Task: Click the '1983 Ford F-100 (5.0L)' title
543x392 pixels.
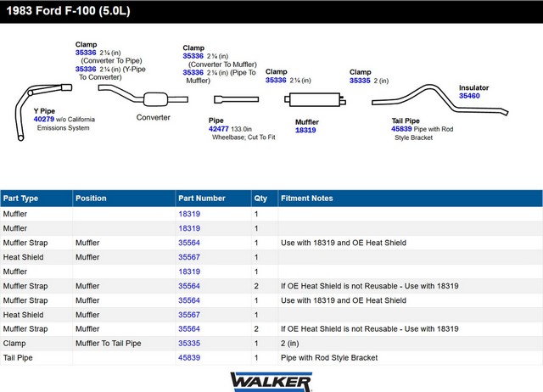Action: (x=68, y=11)
